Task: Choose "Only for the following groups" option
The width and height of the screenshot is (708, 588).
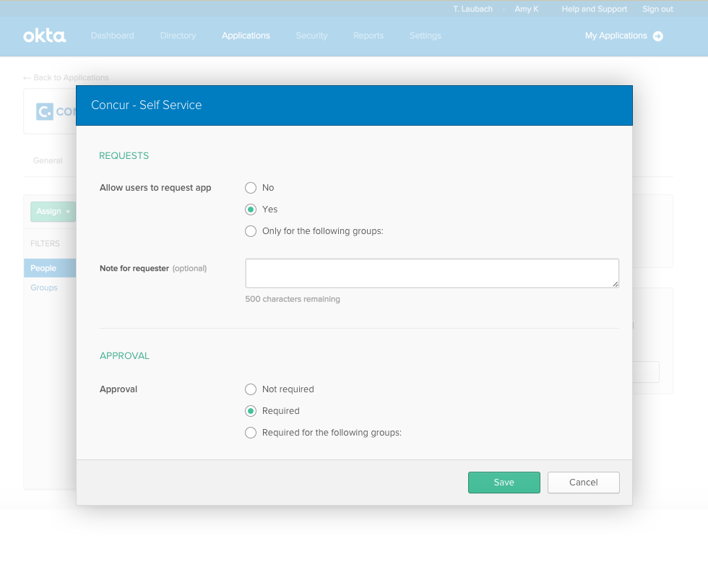Action: (x=251, y=231)
